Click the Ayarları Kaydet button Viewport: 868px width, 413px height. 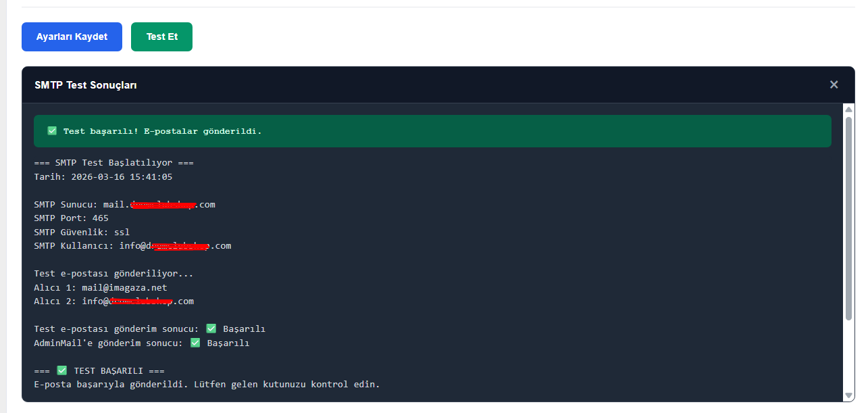(x=72, y=37)
